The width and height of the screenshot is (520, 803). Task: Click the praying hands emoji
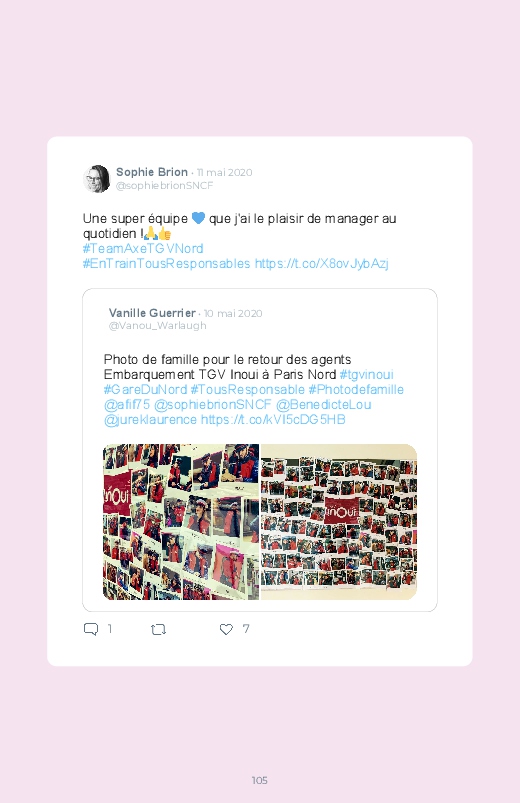point(152,234)
